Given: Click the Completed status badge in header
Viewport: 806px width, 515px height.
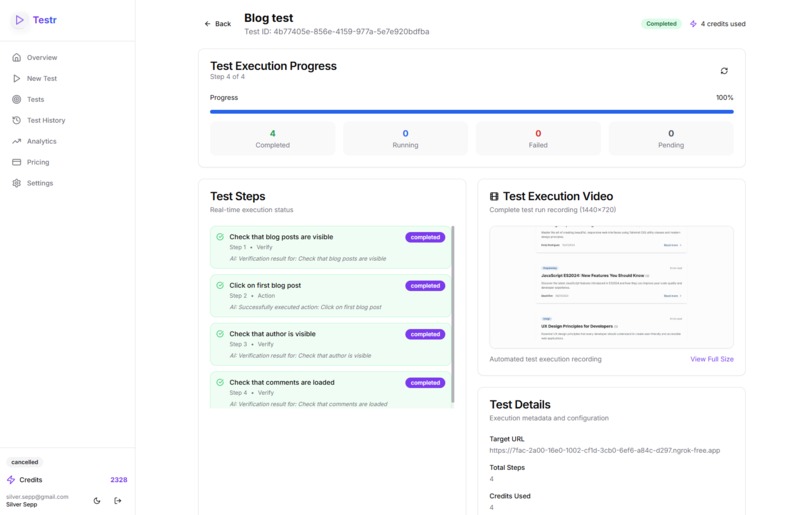Looking at the screenshot, I should click(x=661, y=24).
